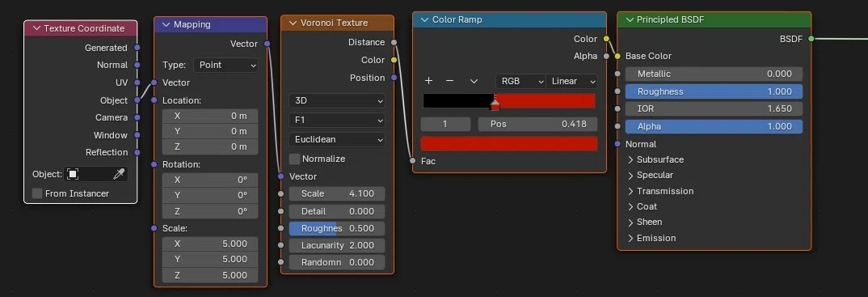Screen dimensions: 868x297
Task: Click the Object output socket
Action: pyautogui.click(x=137, y=100)
